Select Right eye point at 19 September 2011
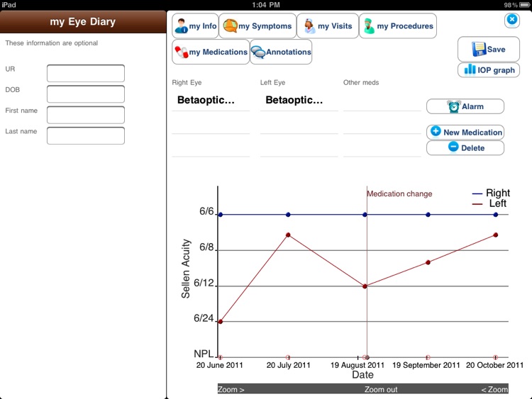Screen dimensions: 532x399 [428, 215]
